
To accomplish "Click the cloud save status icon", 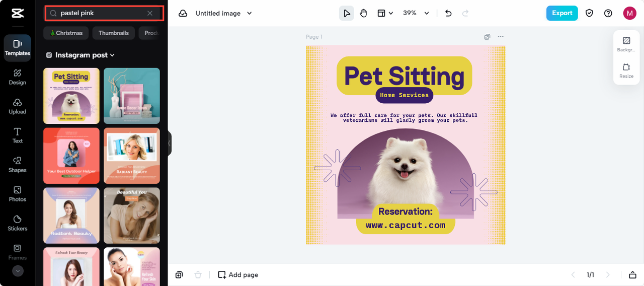I will pos(183,14).
